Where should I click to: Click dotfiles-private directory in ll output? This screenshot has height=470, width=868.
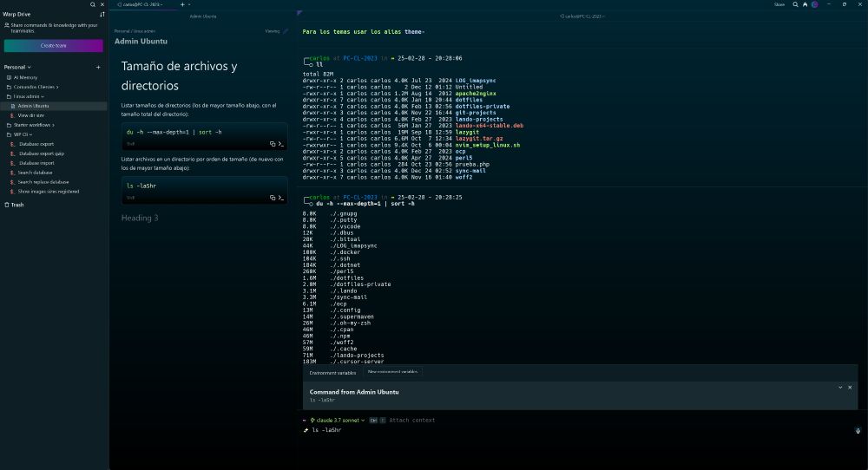point(483,106)
